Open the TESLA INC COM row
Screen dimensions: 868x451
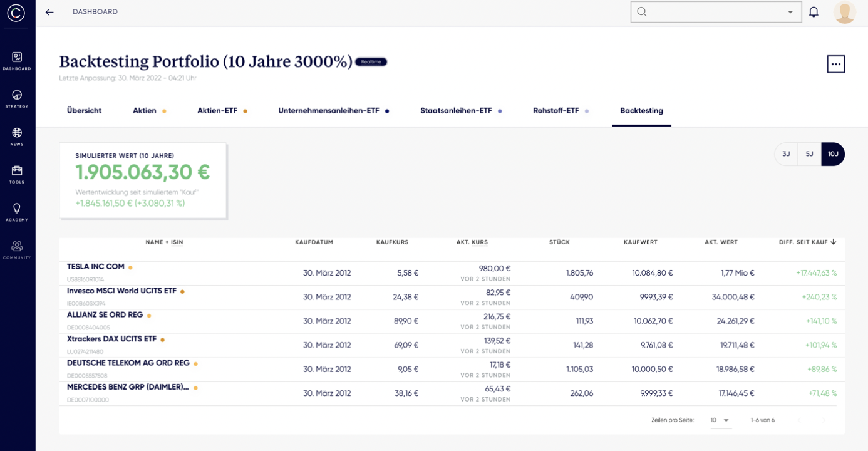click(452, 273)
